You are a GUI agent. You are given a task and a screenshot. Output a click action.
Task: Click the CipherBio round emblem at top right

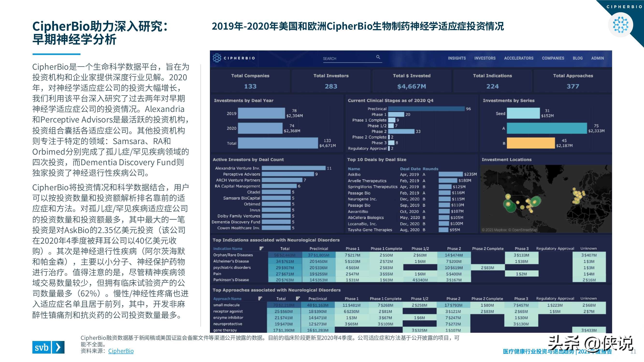[x=621, y=25]
